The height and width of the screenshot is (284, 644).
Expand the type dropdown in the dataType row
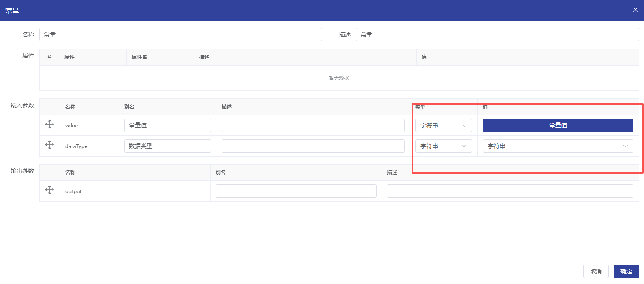coord(443,146)
